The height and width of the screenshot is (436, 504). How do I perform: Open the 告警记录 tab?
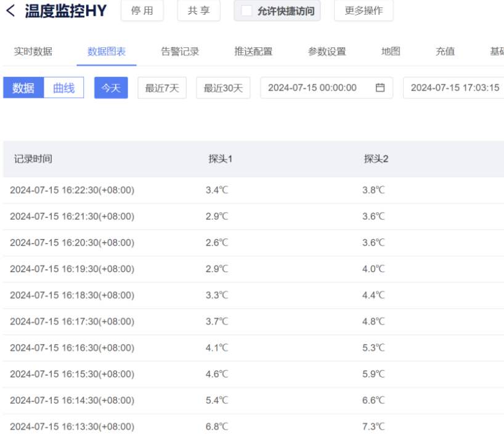coord(180,52)
